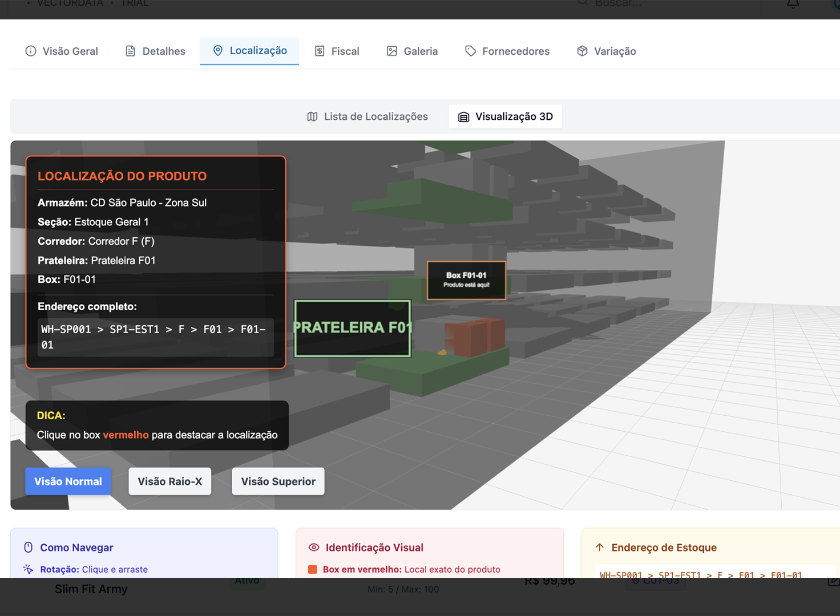Switch to Visualização 3D view

click(x=505, y=116)
